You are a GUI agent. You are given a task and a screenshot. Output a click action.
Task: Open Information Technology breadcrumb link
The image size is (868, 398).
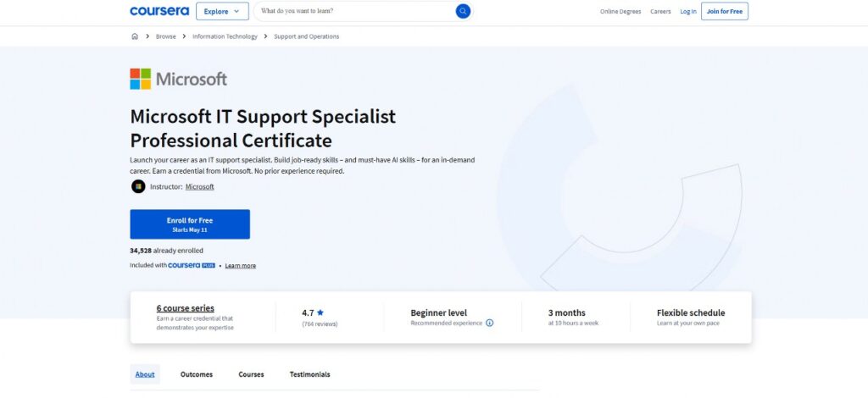tap(225, 36)
